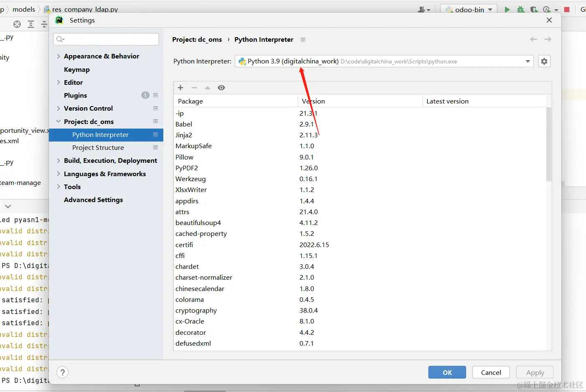Click Project: dc_oms in the breadcrumb
The image size is (586, 392).
(197, 39)
